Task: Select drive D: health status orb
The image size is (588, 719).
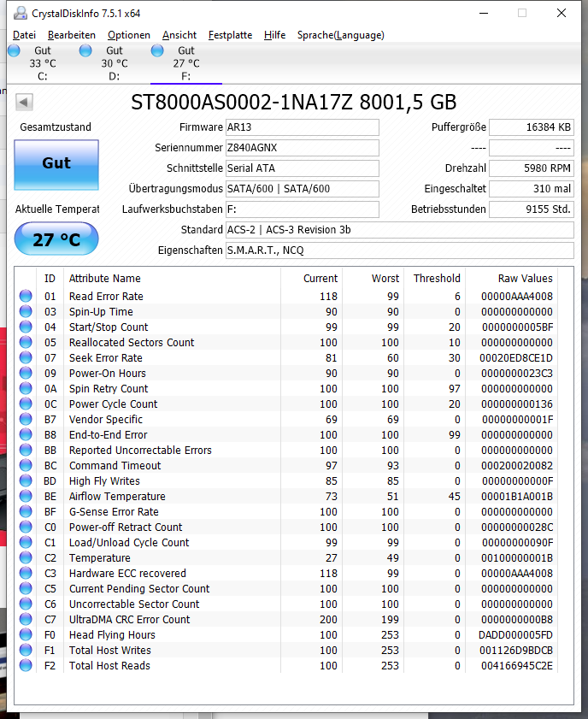Action: (85, 50)
